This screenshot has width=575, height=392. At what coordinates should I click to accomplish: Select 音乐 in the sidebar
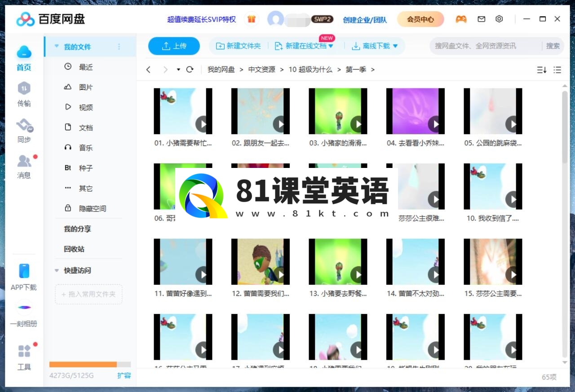coord(85,148)
